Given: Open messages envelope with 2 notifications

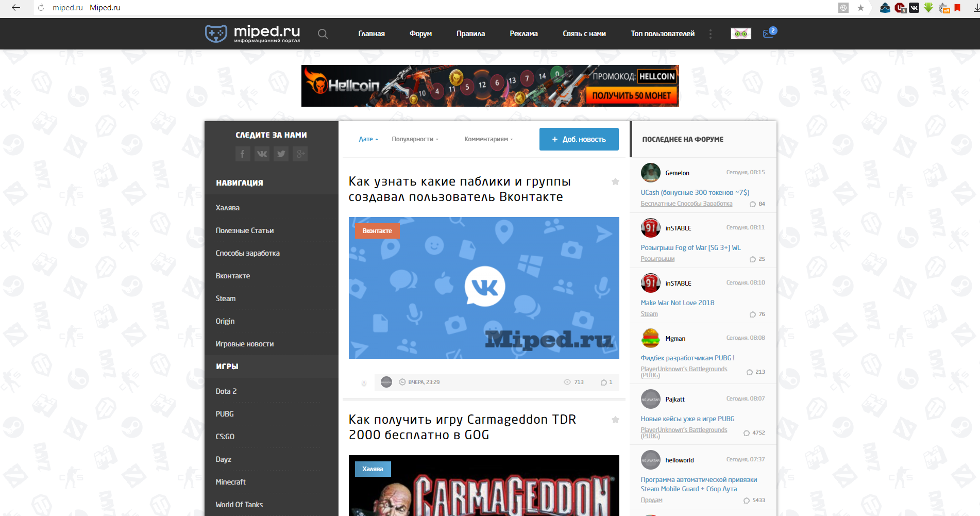Looking at the screenshot, I should click(769, 33).
